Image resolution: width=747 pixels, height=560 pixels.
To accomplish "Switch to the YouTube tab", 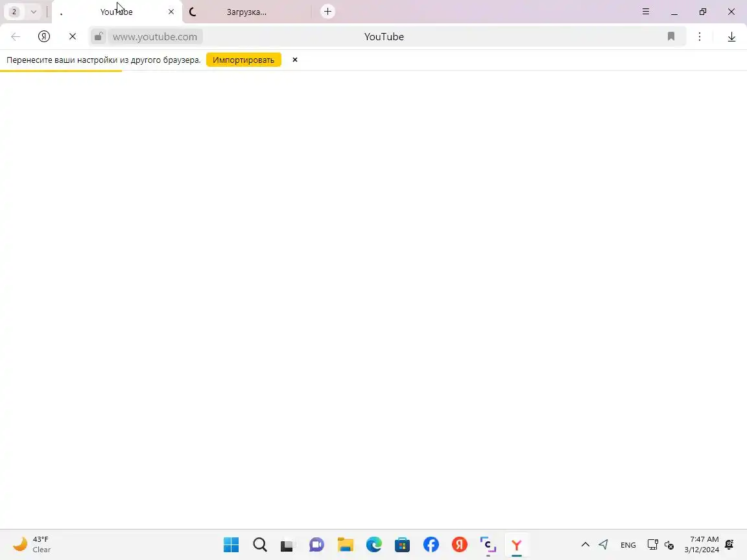I will (x=116, y=12).
